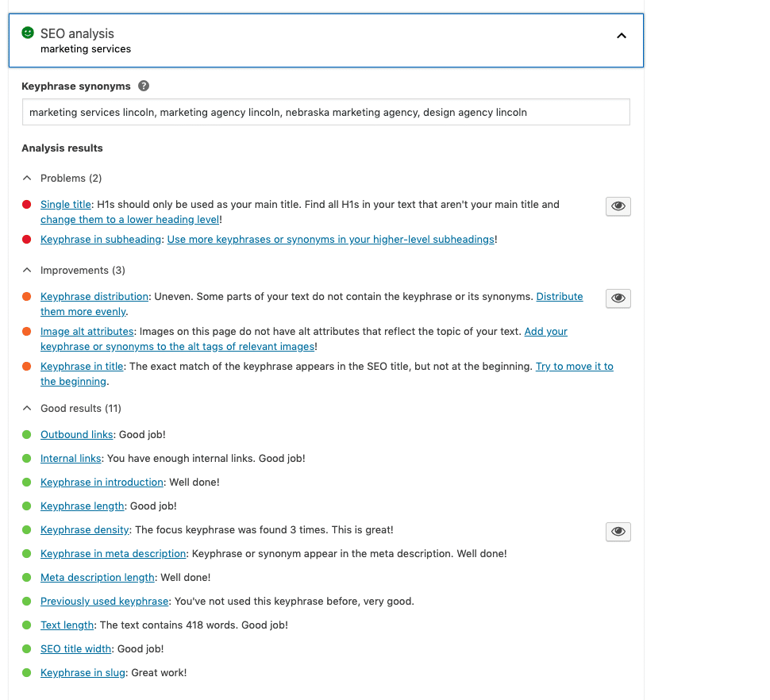Open the Single title link
Screen dimensions: 770x700
[x=66, y=205]
